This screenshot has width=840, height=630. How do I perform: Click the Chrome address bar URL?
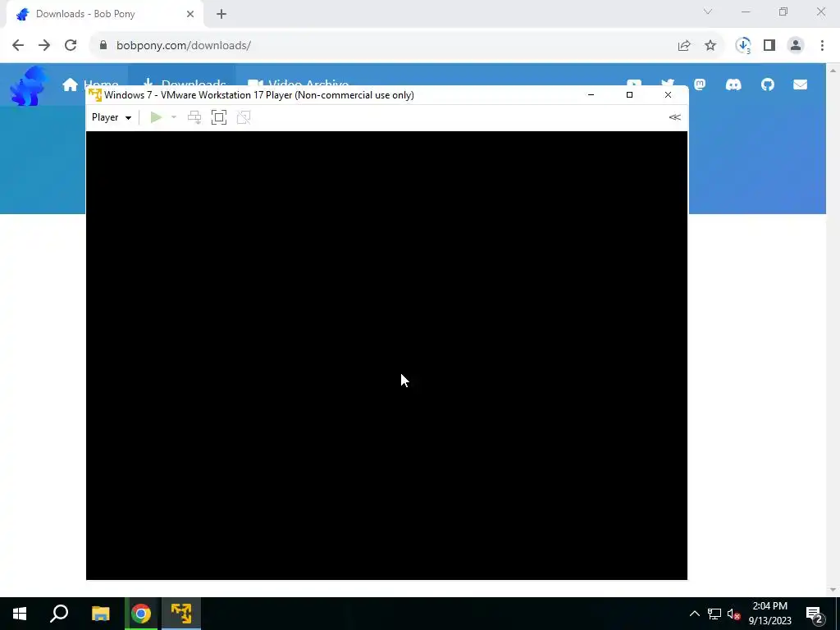click(x=184, y=46)
